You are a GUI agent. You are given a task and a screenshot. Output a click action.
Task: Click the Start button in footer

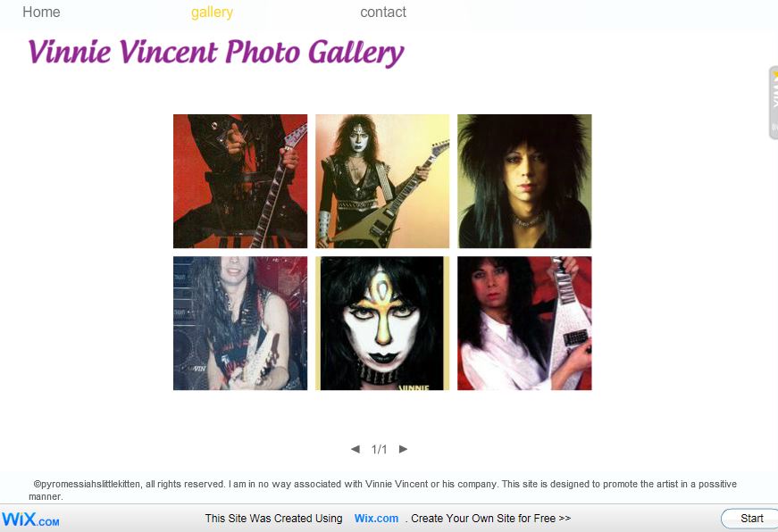point(751,519)
